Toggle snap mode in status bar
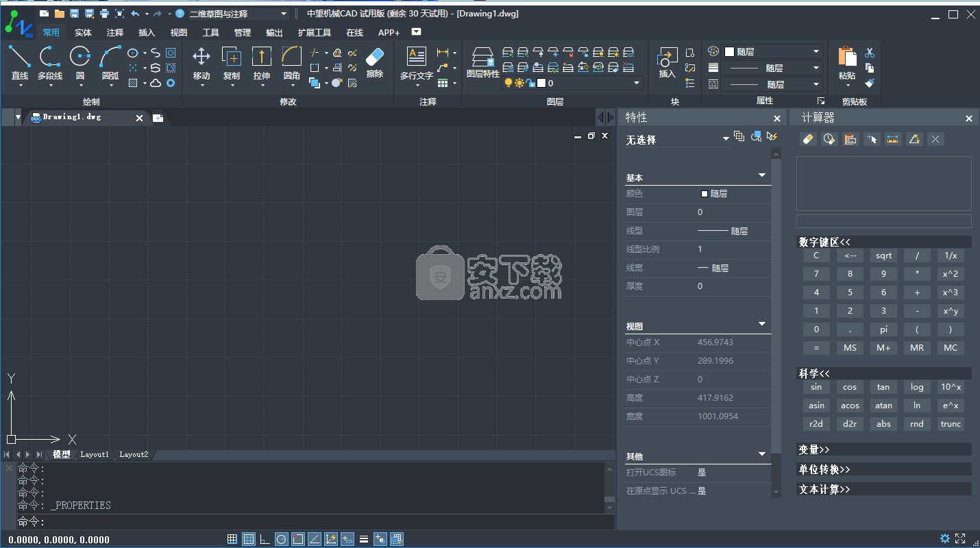Viewport: 980px width, 548px height. coord(232,539)
